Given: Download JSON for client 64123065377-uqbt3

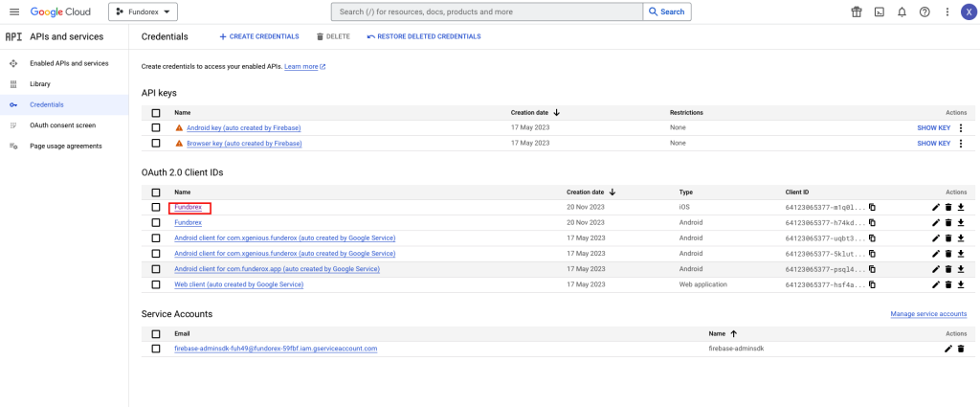Looking at the screenshot, I should click(x=961, y=238).
